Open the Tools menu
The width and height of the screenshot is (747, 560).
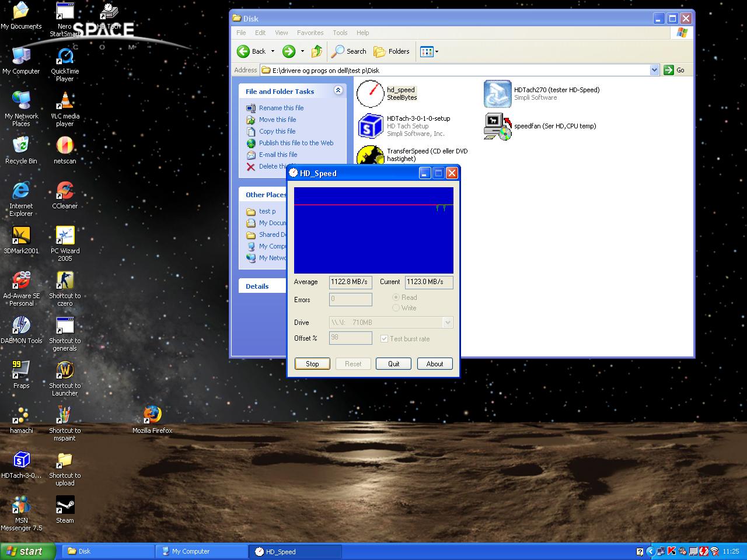[340, 33]
